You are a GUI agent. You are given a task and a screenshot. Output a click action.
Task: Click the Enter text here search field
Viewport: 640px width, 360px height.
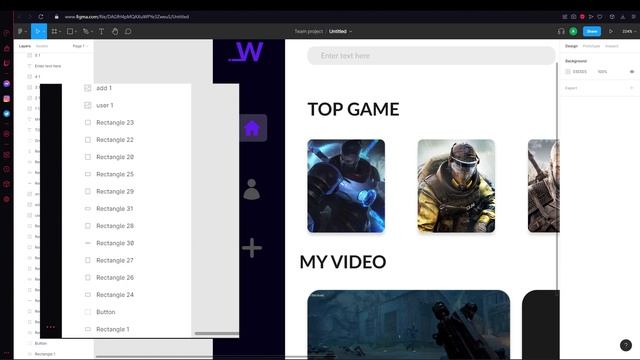pos(431,56)
